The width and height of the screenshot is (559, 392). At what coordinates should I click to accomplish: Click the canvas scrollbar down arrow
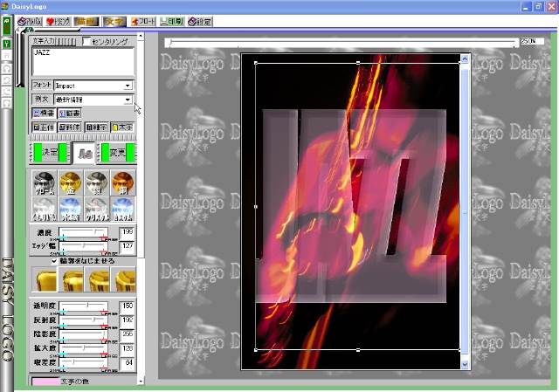[x=465, y=364]
